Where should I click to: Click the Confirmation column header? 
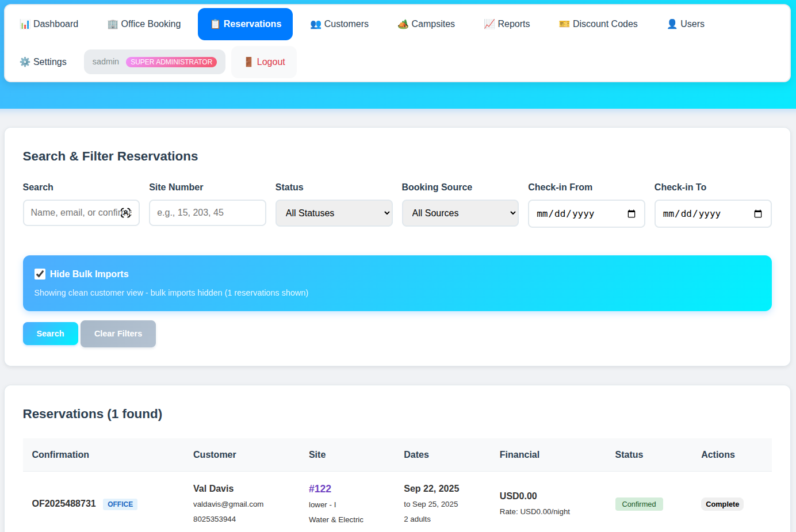click(60, 455)
